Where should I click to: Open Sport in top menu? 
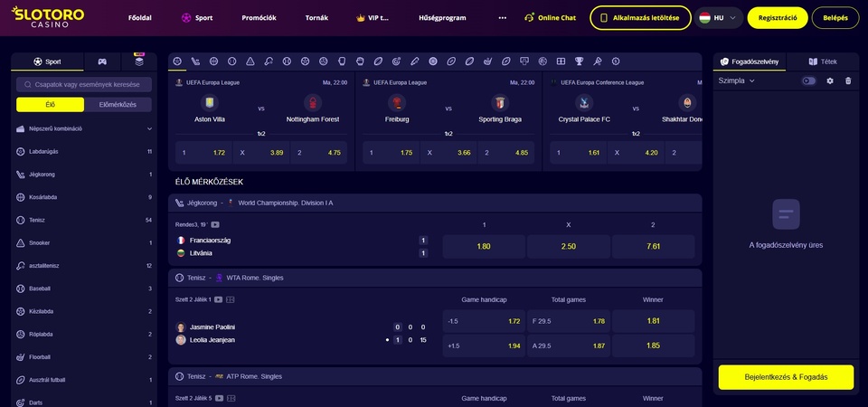[197, 18]
